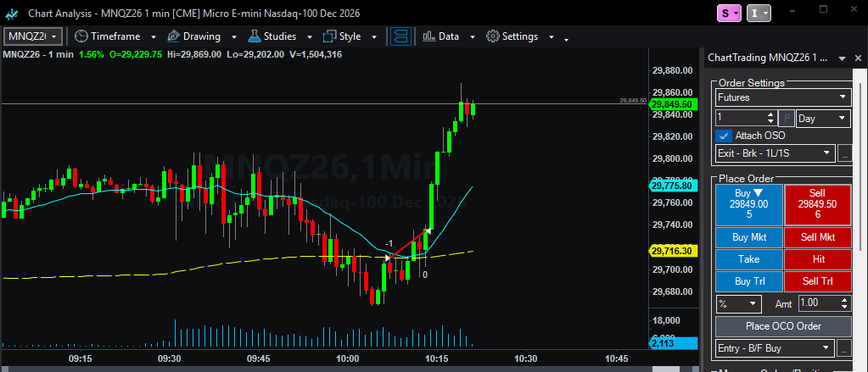Click the cyan 29,775.80 moving average label
Screen dimensions: 868x372
[x=671, y=186]
